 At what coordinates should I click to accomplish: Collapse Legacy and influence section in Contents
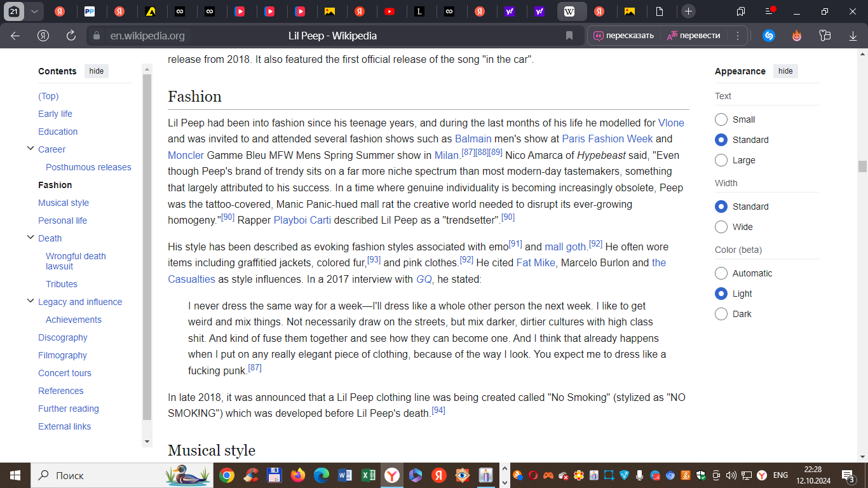30,301
